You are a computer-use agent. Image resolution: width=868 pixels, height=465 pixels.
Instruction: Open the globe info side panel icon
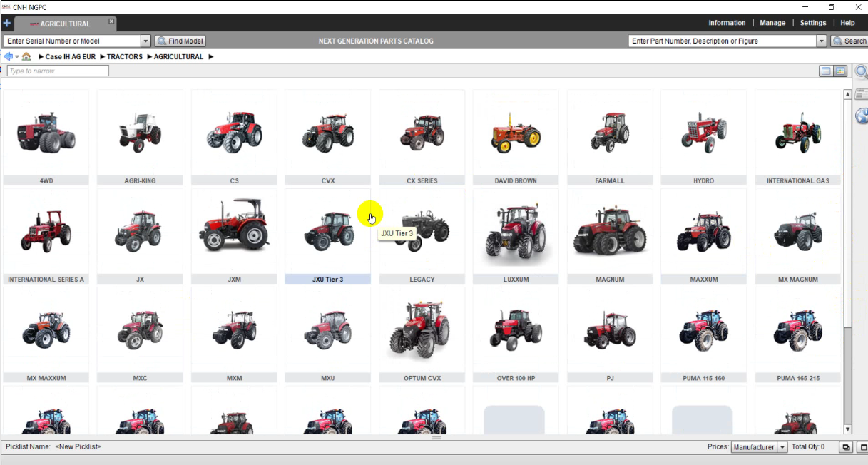tap(862, 116)
